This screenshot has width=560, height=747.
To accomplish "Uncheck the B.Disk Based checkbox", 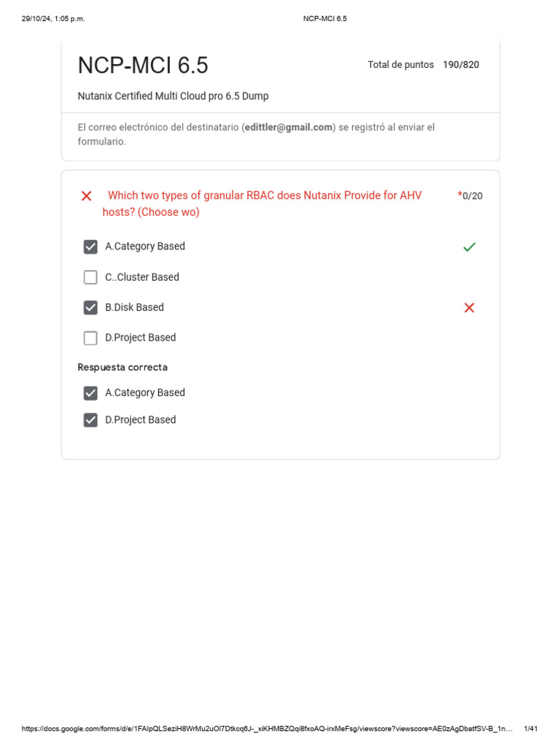I will (90, 308).
